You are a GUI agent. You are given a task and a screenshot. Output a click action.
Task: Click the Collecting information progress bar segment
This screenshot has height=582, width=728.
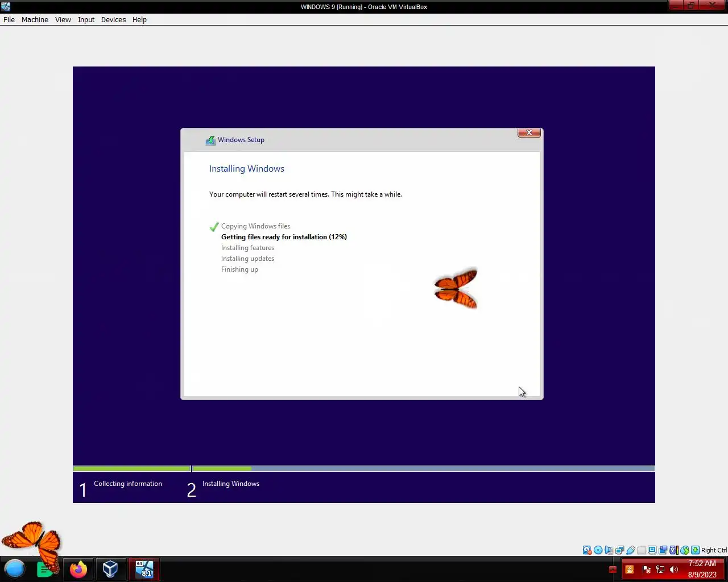click(x=132, y=469)
